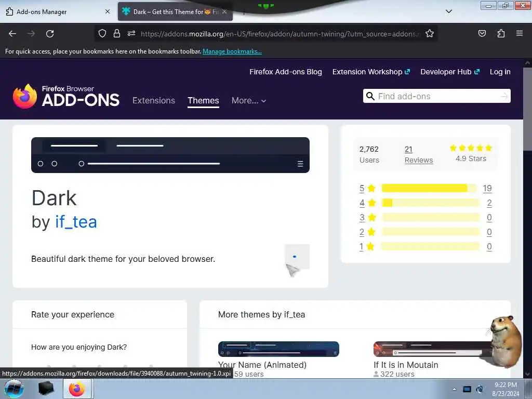Click the five-star rating bar

[x=430, y=188]
